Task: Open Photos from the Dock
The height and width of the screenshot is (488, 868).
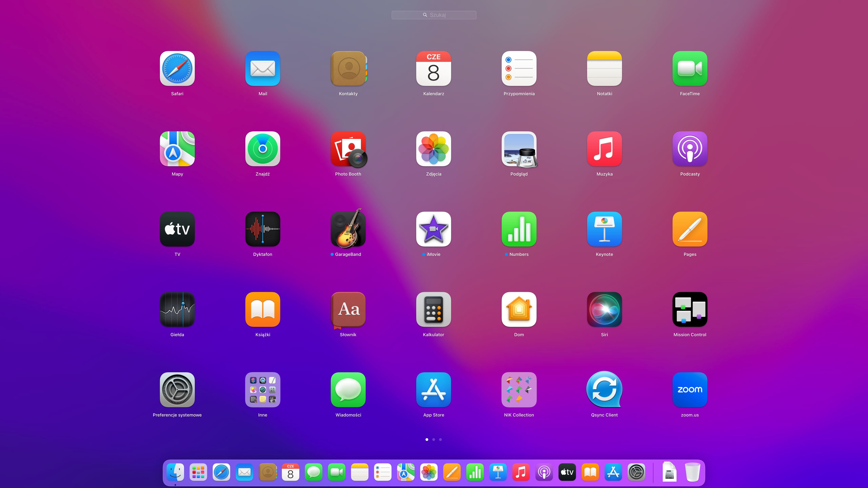Action: [429, 472]
